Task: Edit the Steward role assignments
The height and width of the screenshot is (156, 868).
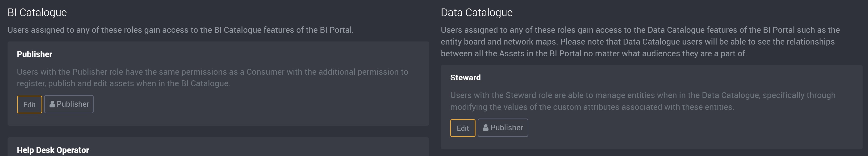Action: (x=463, y=128)
